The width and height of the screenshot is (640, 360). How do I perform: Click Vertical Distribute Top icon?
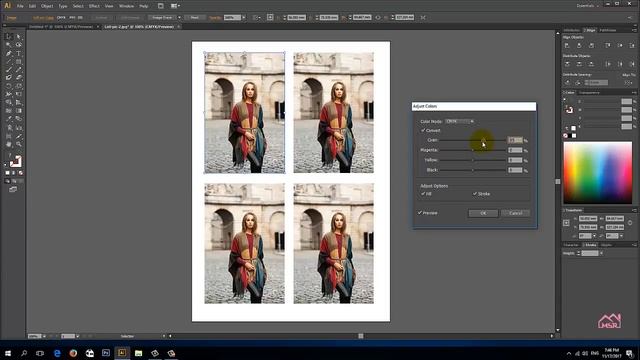(x=567, y=64)
